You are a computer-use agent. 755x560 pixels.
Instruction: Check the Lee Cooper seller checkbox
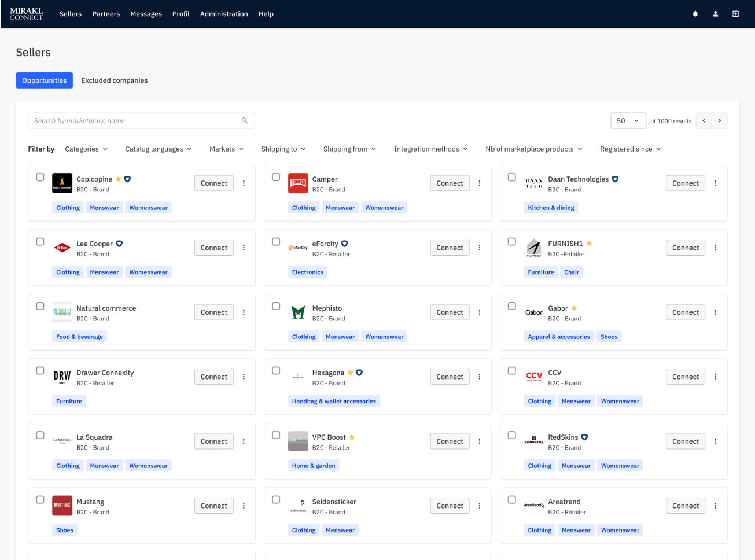coord(40,242)
